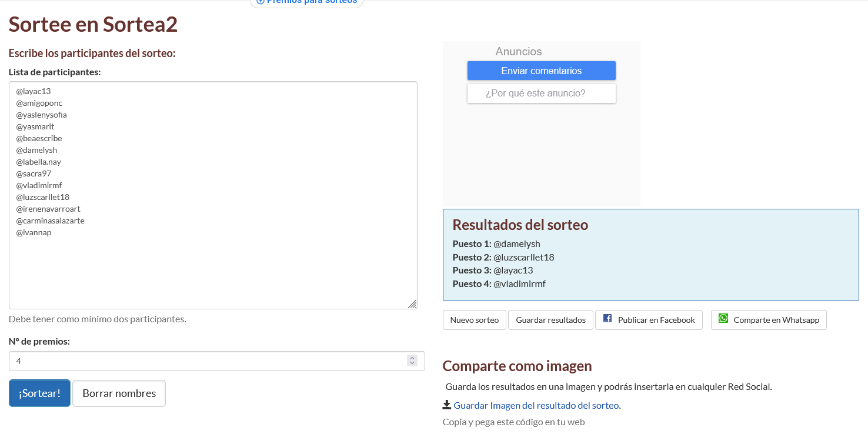
Task: Click the Sortee en Sortea2 page title
Action: tap(93, 24)
